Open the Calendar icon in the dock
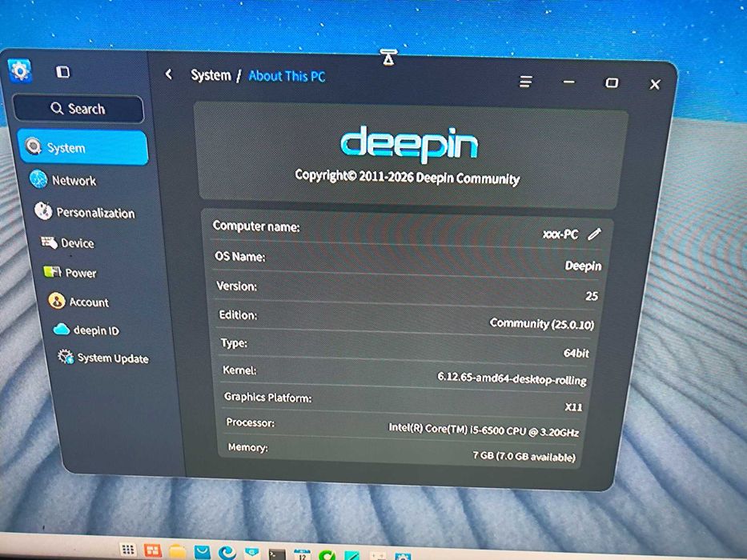 [302, 554]
